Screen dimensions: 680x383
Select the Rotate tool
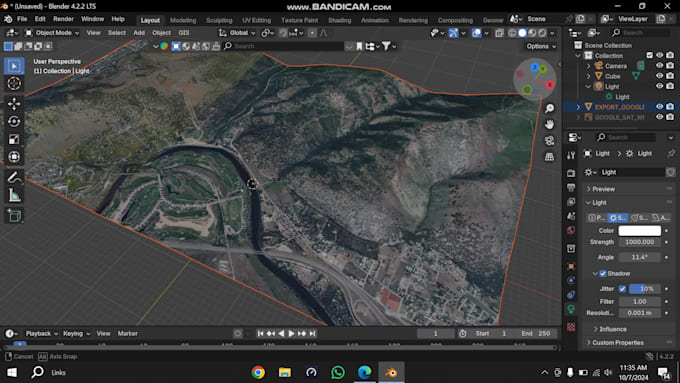tap(14, 121)
